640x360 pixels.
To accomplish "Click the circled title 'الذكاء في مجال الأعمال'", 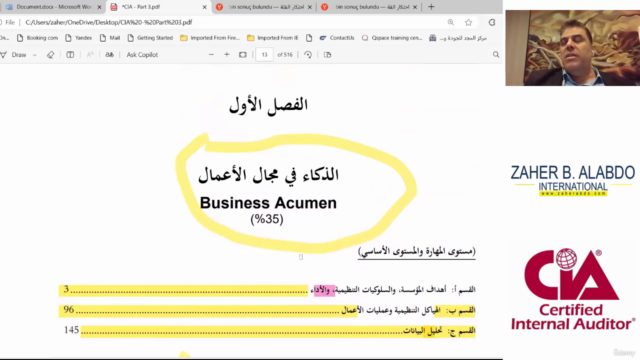I will point(268,176).
